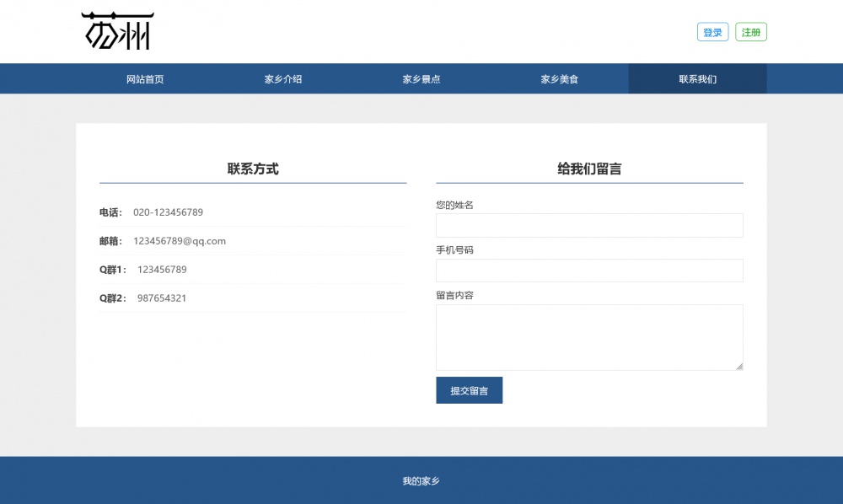The height and width of the screenshot is (504, 843).
Task: Click the 联系方式 section heading
Action: tap(253, 169)
